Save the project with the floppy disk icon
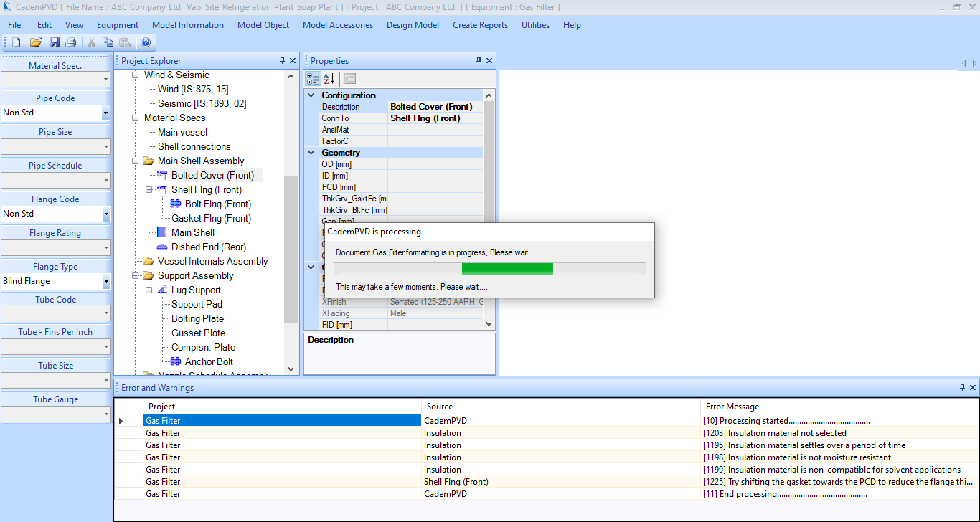Image resolution: width=980 pixels, height=522 pixels. coord(55,42)
